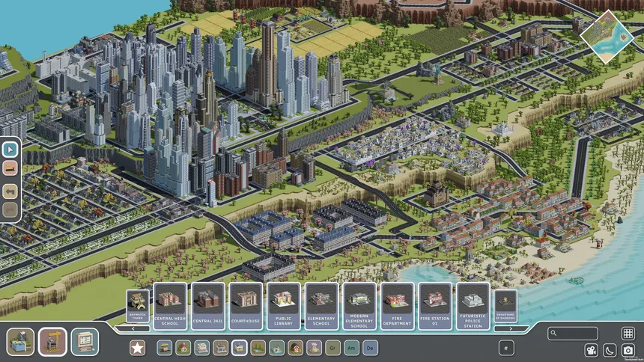
Task: Switch to the De category tab
Action: point(370,348)
